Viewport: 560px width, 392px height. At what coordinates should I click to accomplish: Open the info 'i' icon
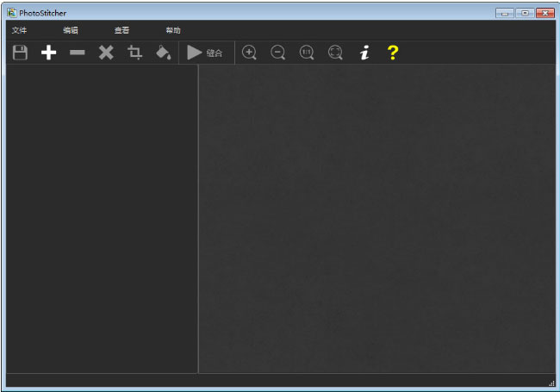(x=364, y=53)
